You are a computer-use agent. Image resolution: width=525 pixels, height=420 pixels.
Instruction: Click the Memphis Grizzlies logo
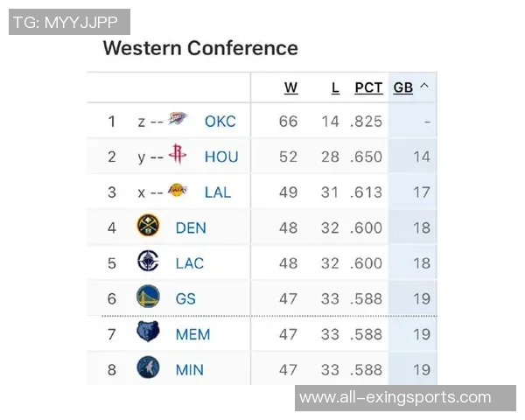pyautogui.click(x=149, y=333)
